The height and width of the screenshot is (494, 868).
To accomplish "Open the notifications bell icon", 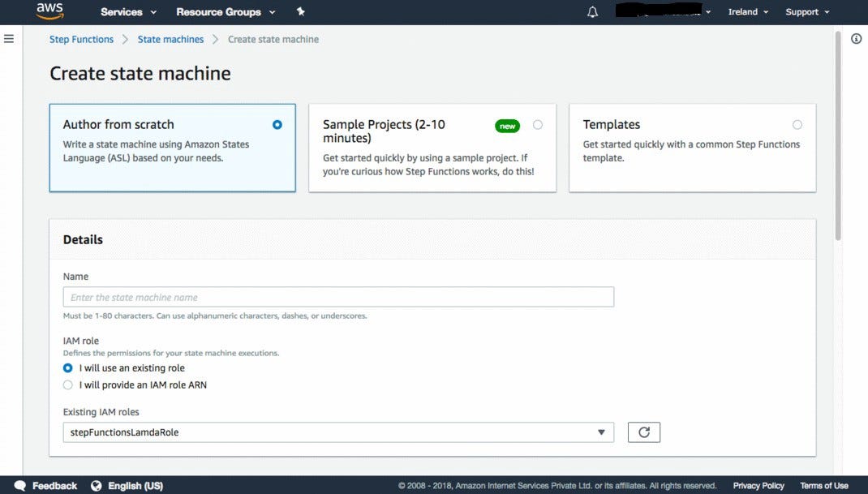I will pyautogui.click(x=592, y=11).
